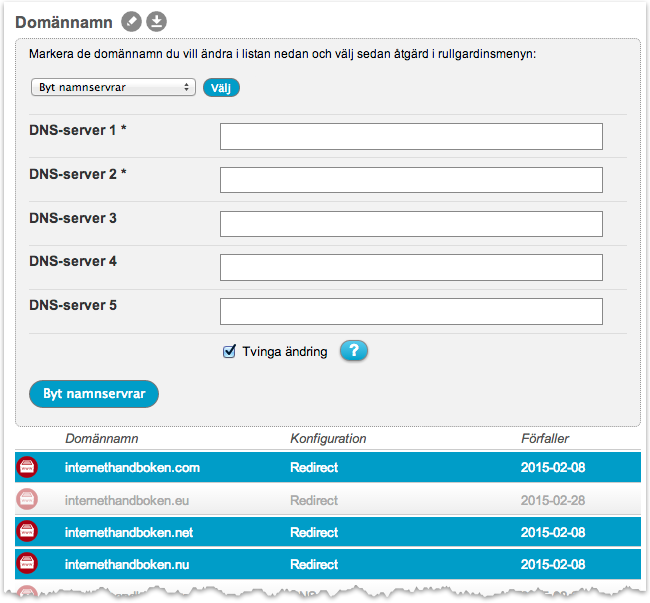Submit with the Byt namnservrar button
Image resolution: width=650 pixels, height=603 pixels.
click(94, 394)
